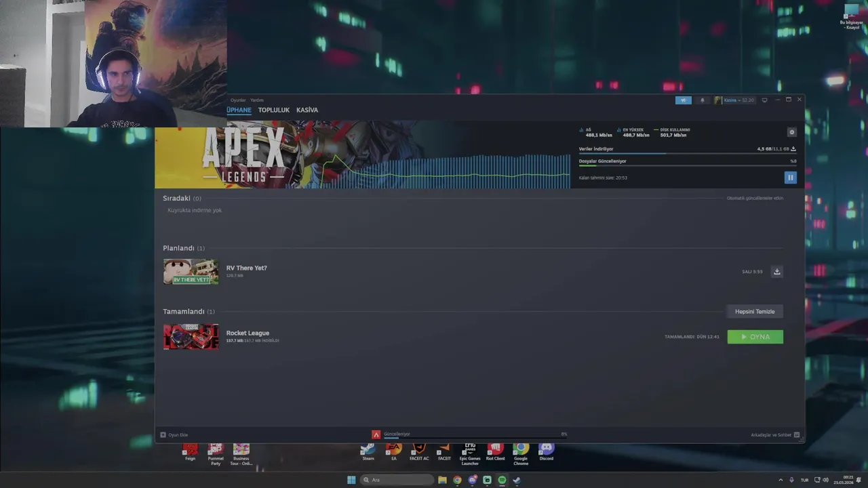This screenshot has height=488, width=868.
Task: Select the RV There Yet? title
Action: (246, 268)
